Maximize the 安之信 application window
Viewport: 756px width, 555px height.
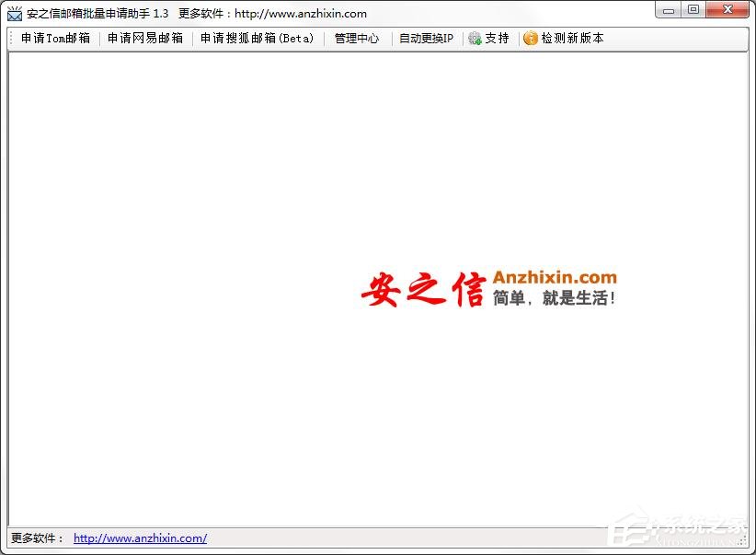coord(693,10)
